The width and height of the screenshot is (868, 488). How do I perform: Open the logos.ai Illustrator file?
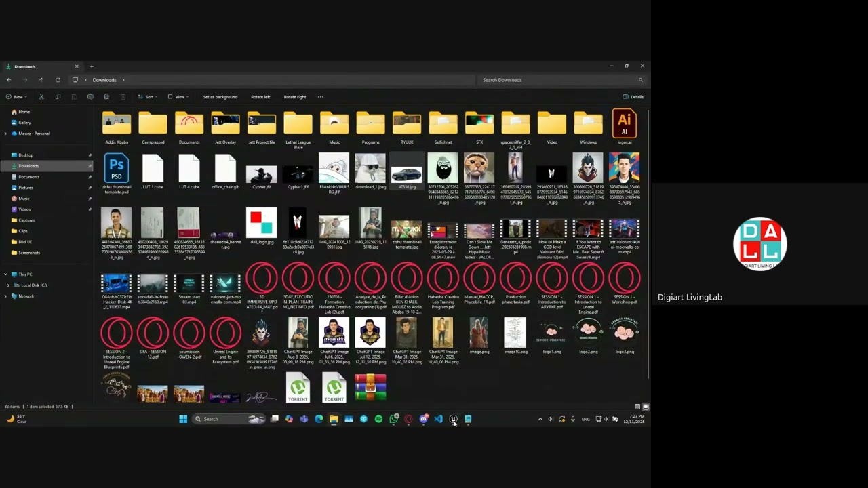point(625,127)
